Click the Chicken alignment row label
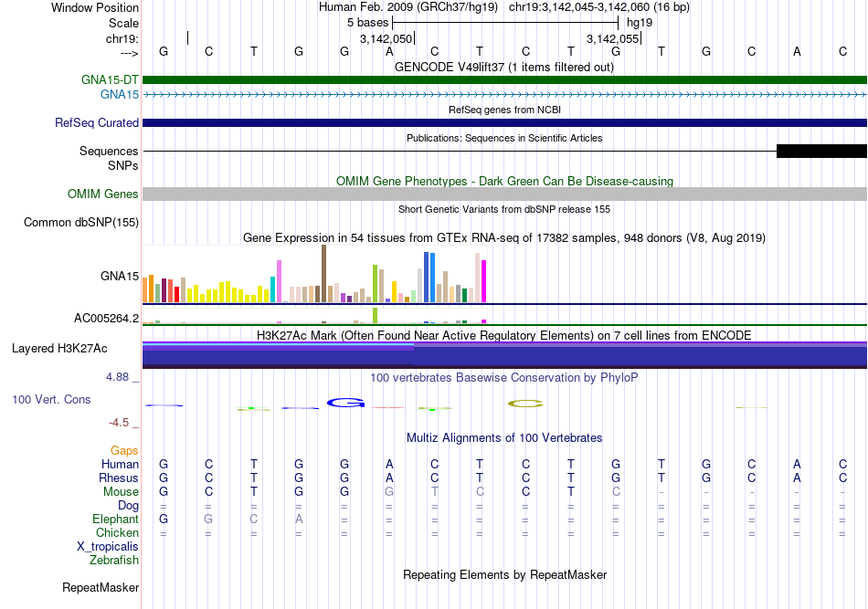The height and width of the screenshot is (609, 868). click(x=117, y=532)
